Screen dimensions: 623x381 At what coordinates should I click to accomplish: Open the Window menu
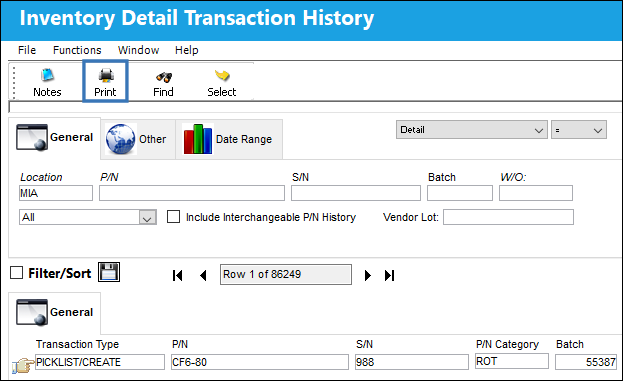click(x=138, y=50)
